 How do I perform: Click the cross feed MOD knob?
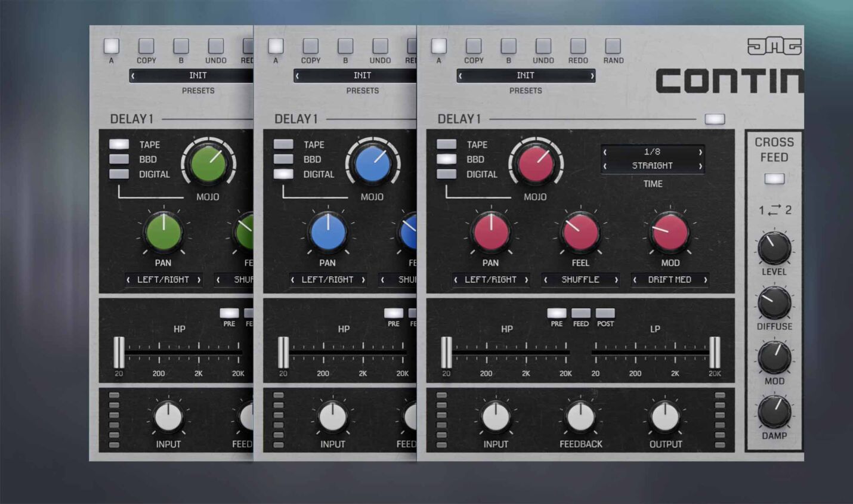coord(774,357)
